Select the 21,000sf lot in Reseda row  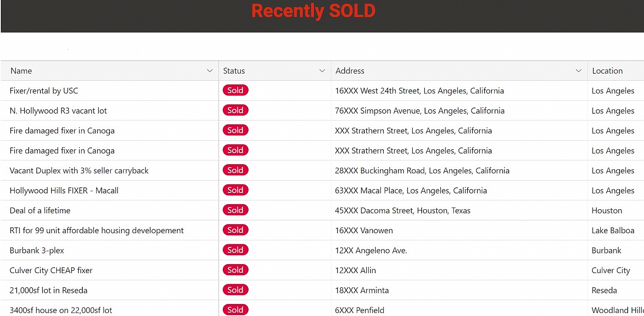click(x=49, y=290)
